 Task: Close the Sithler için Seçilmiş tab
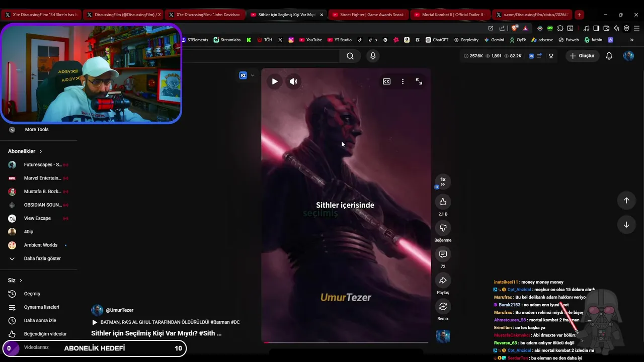point(321,15)
